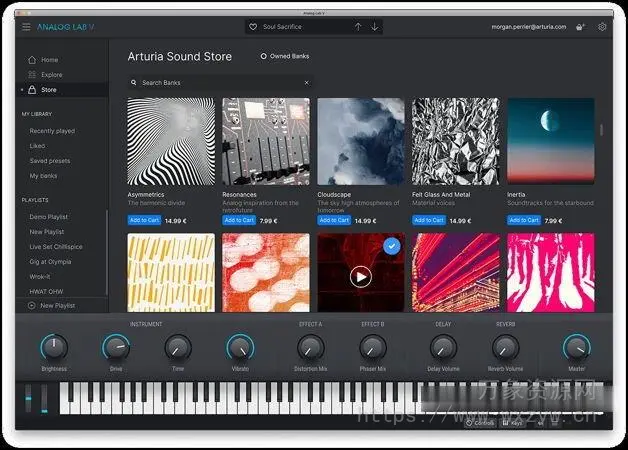
Task: Click the search magnifier icon
Action: 134,82
